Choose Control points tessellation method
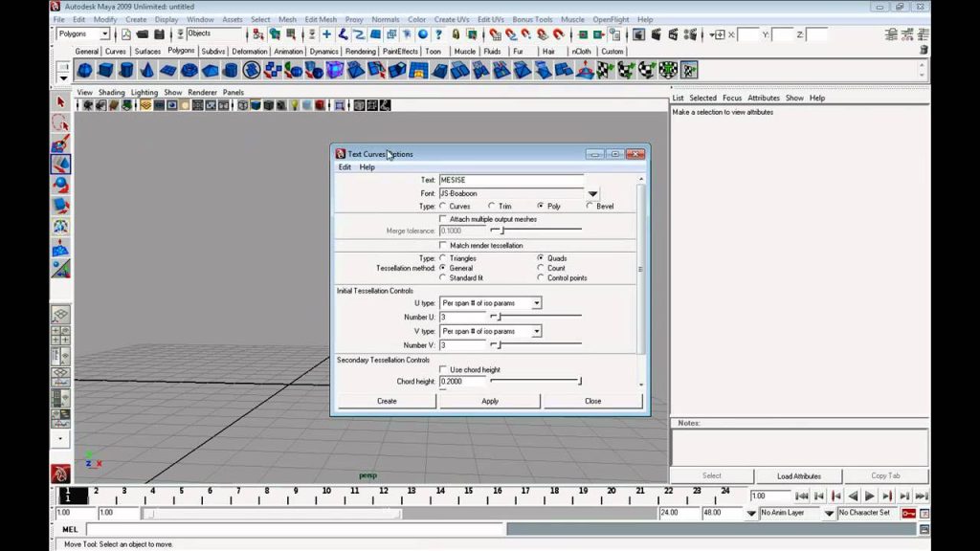This screenshot has height=551, width=980. point(541,277)
